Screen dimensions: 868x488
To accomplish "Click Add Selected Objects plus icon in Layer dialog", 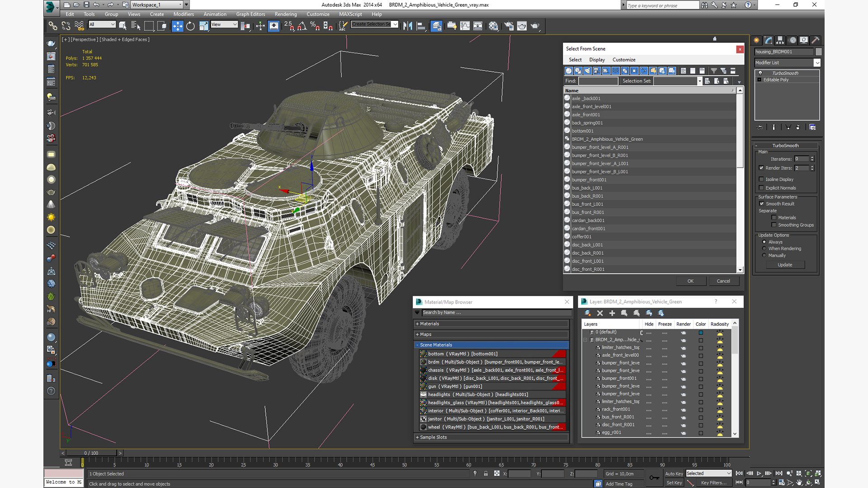I will pos(612,313).
